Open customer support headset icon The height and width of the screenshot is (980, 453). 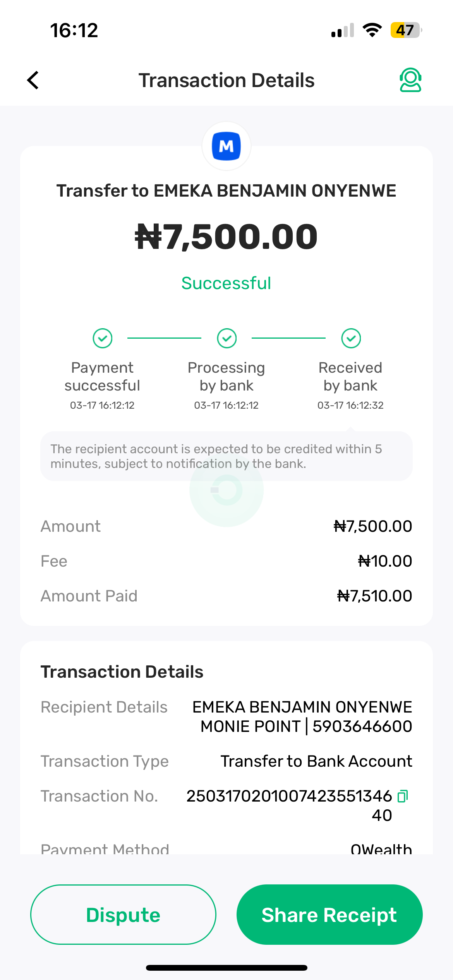click(410, 80)
